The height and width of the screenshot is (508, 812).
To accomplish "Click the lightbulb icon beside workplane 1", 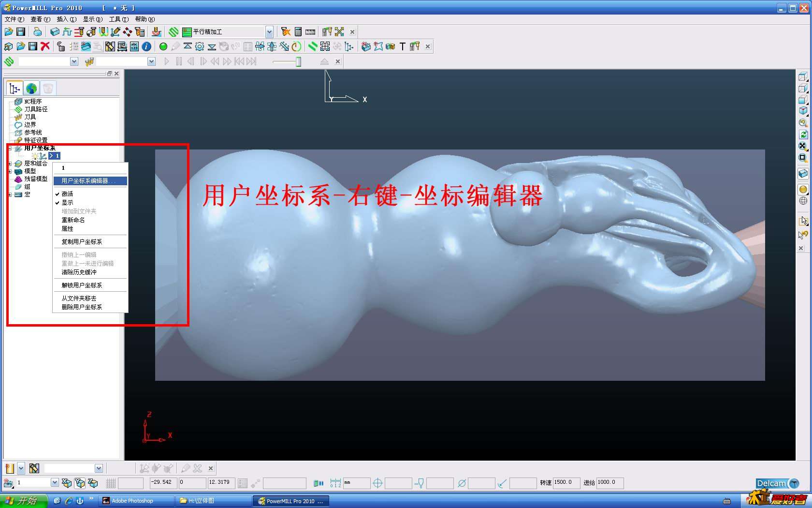I will click(35, 156).
